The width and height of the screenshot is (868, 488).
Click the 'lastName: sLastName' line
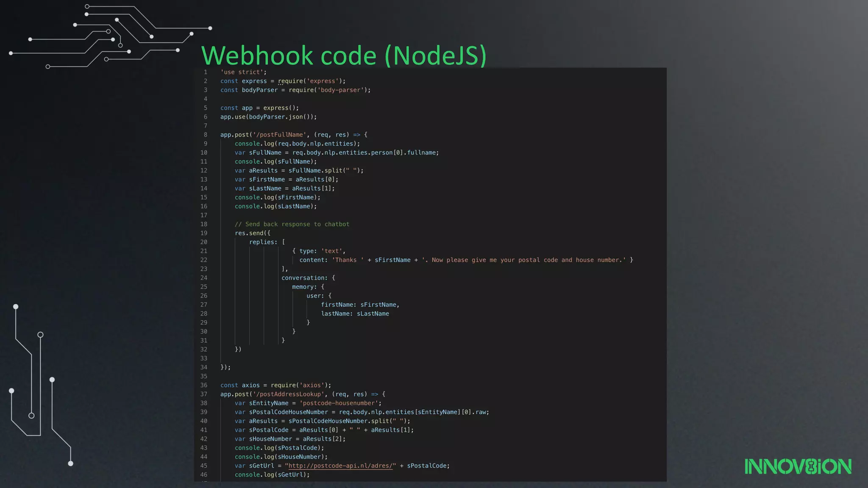tap(355, 313)
